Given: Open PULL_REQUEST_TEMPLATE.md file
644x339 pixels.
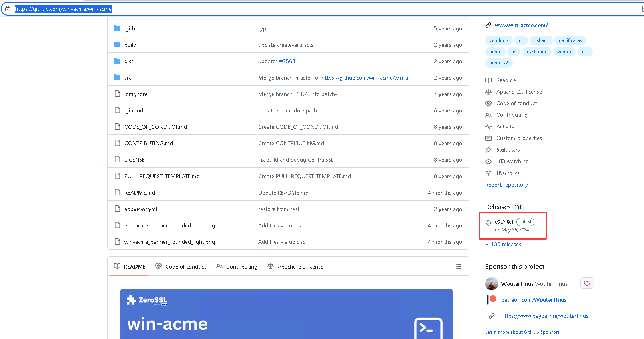Looking at the screenshot, I should click(x=162, y=176).
